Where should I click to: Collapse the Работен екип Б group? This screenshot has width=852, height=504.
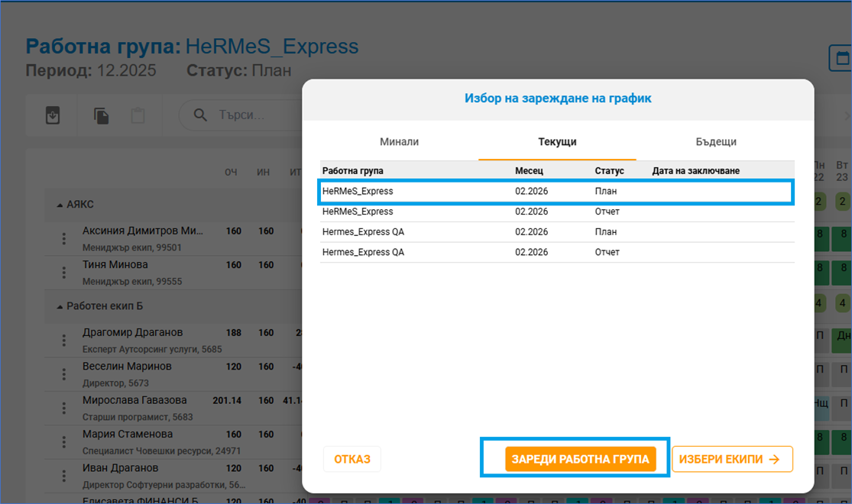(60, 306)
